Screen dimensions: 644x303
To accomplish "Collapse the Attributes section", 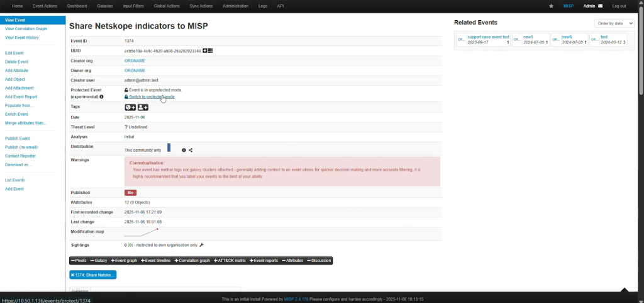I will coord(292,261).
